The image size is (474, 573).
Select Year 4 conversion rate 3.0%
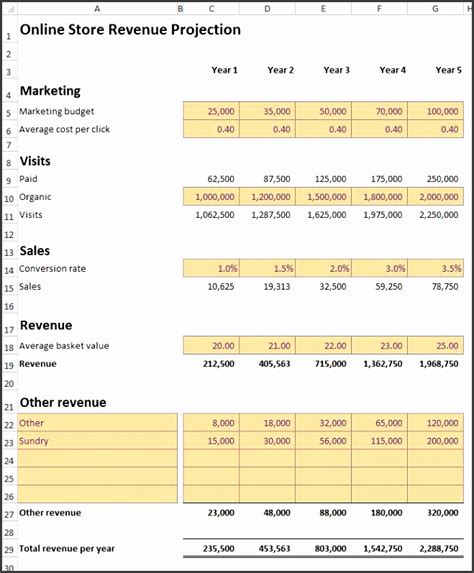(x=379, y=268)
